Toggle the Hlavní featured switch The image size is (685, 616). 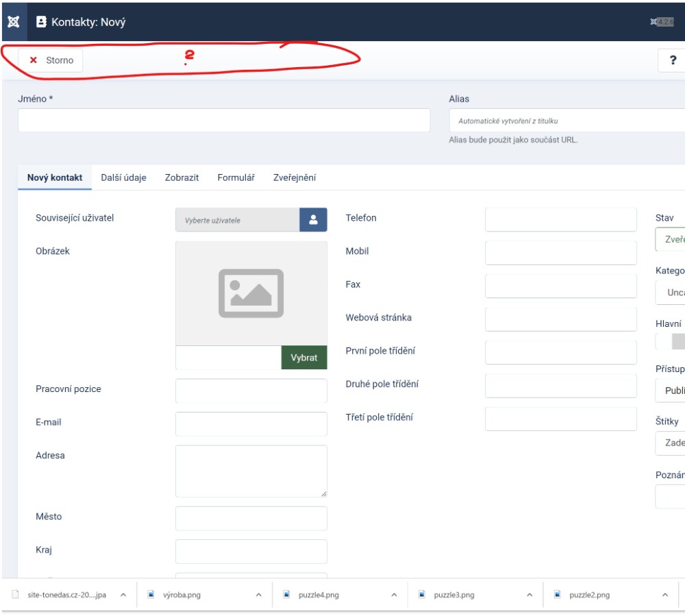[671, 341]
